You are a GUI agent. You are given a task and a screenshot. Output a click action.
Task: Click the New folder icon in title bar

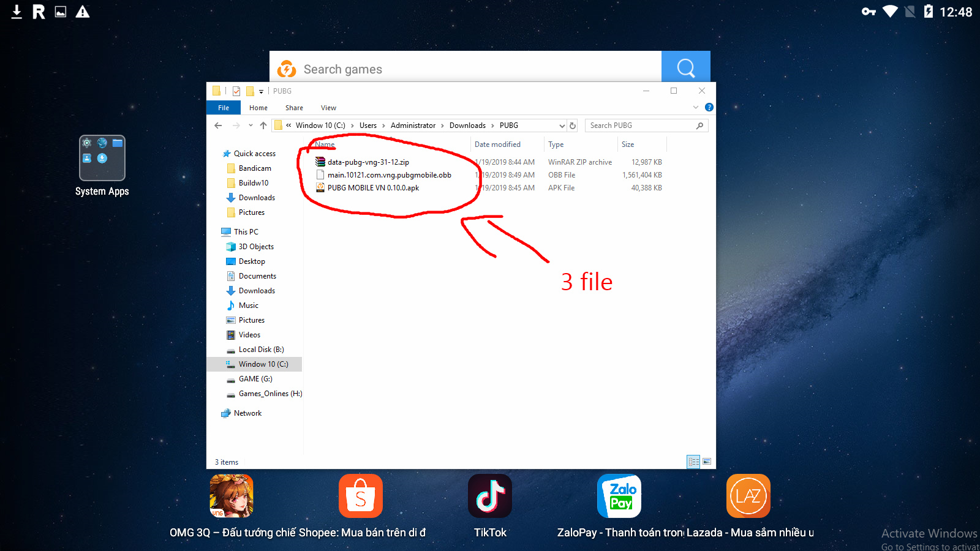point(250,91)
